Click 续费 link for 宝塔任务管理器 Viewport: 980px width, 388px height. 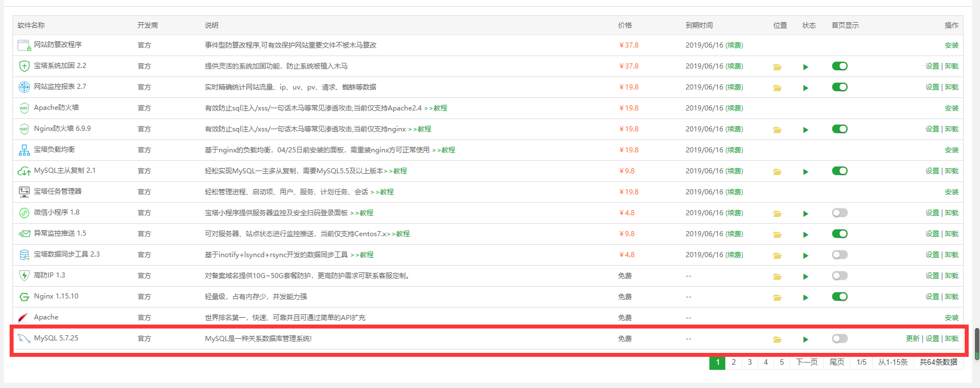click(x=734, y=192)
